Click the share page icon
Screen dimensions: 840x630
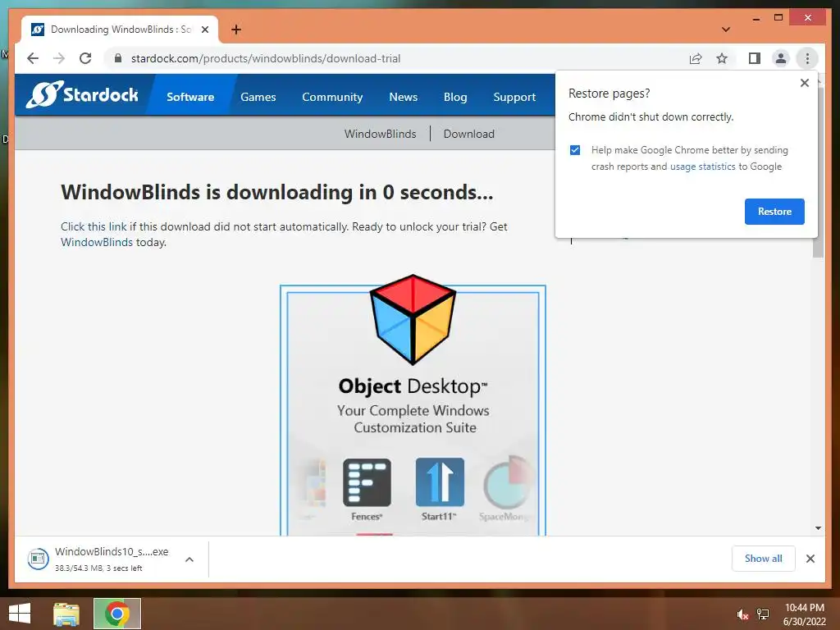click(x=696, y=58)
